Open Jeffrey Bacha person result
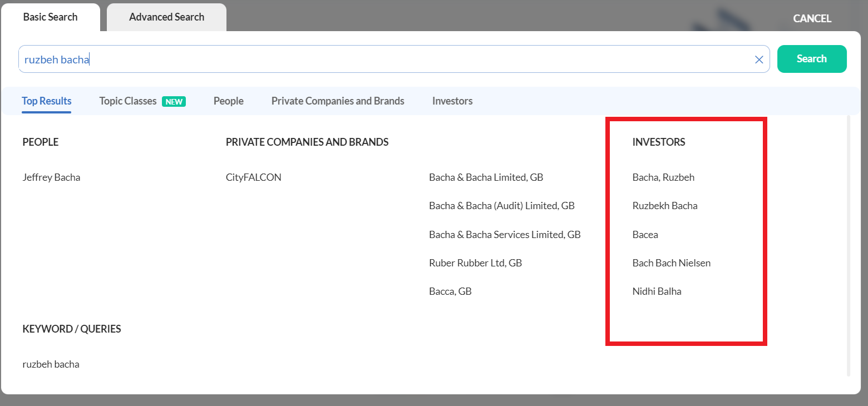868x406 pixels. click(x=51, y=177)
